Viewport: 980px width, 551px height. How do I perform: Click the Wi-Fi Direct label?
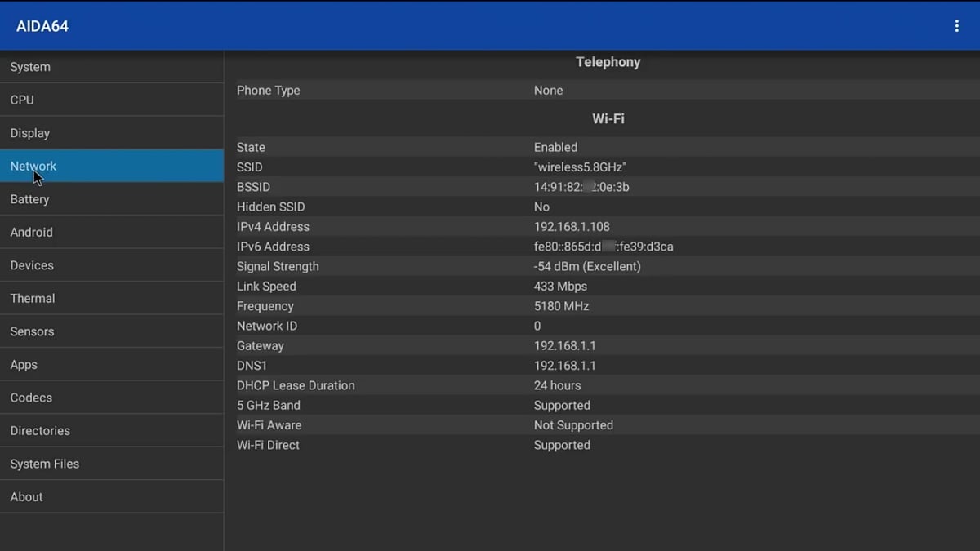268,445
